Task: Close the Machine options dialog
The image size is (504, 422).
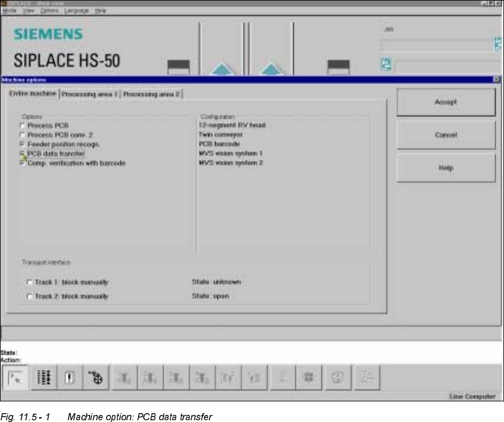Action: pos(496,80)
